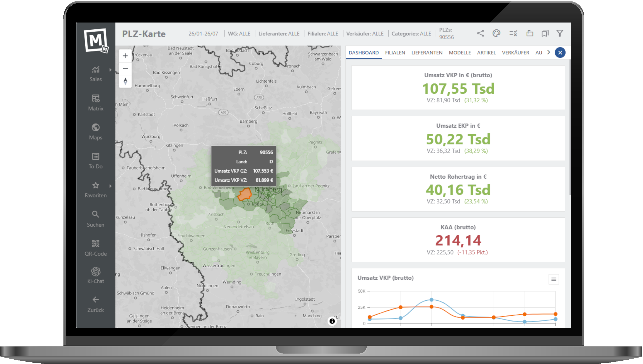The width and height of the screenshot is (643, 364).
Task: Show more tabs with right chevron
Action: pos(549,52)
